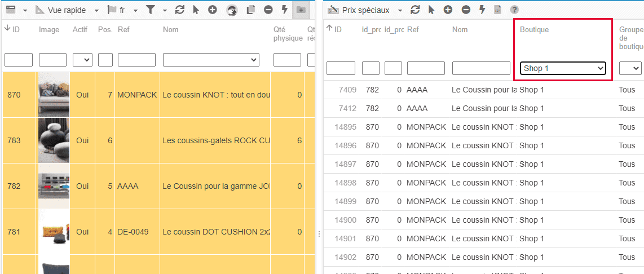Refresh the products grid in left panel
This screenshot has width=644, height=274.
[x=180, y=10]
